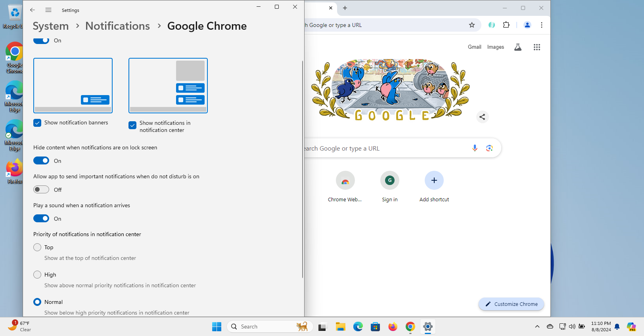Image resolution: width=644 pixels, height=336 pixels.
Task: Open OneDrive cloud icon in tray
Action: pyautogui.click(x=550, y=326)
